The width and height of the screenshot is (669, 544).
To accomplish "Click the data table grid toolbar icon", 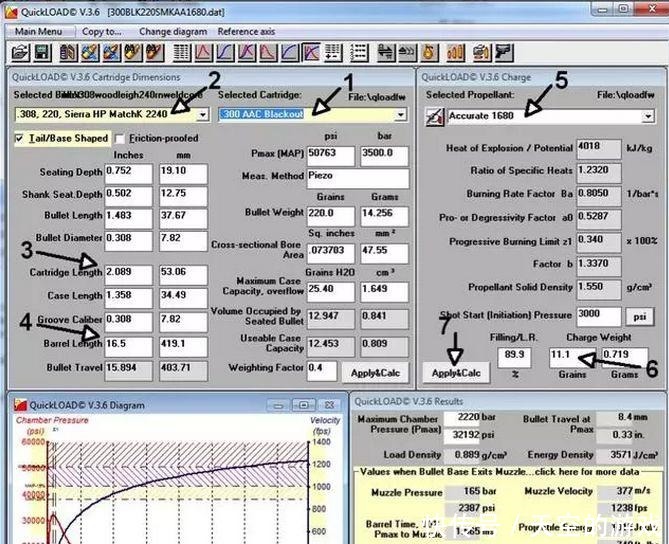I will click(182, 52).
